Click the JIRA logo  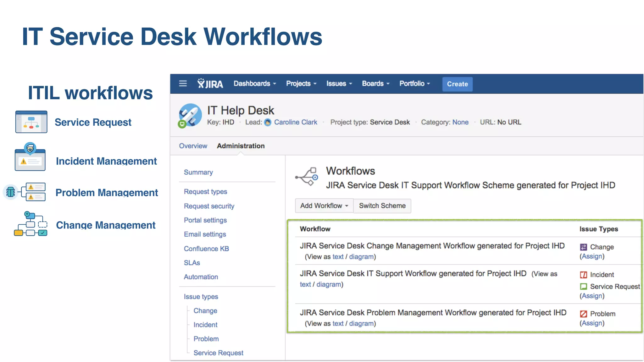coord(210,84)
